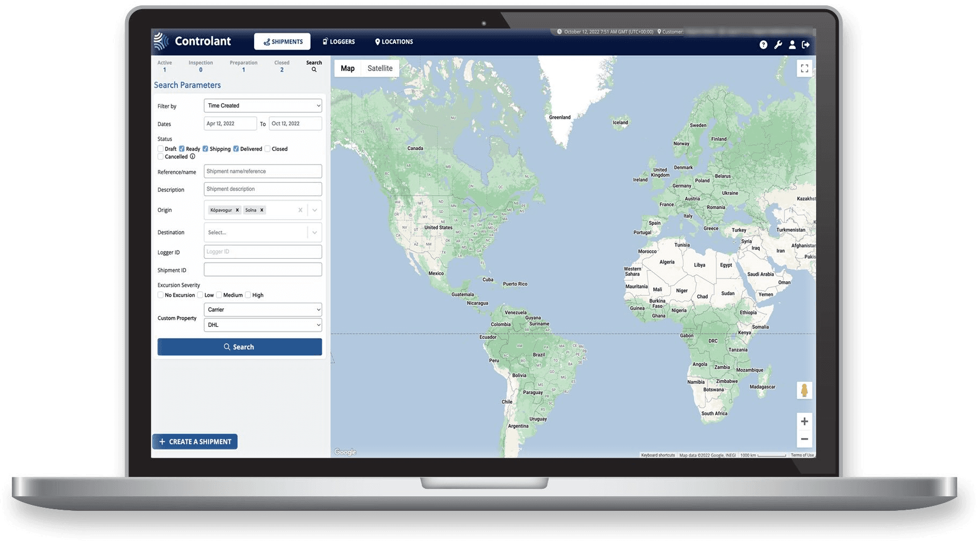This screenshot has width=980, height=542.
Task: Switch to the Loggers tab
Action: tap(338, 41)
